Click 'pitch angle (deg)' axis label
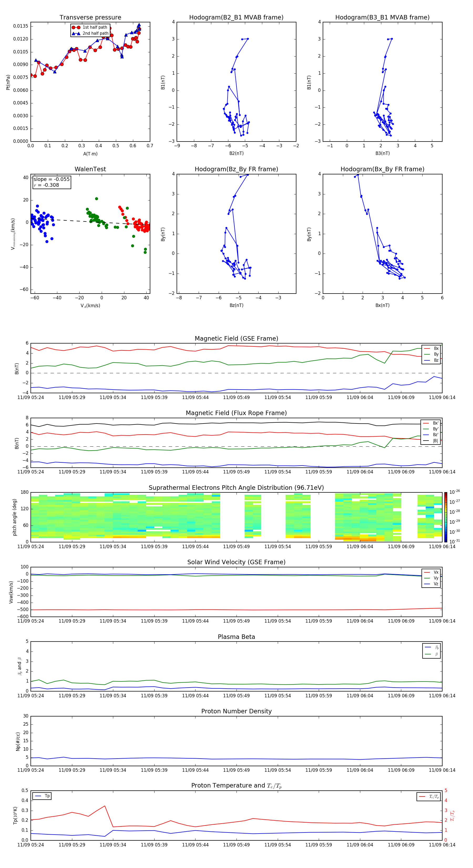473x868 pixels. pyautogui.click(x=14, y=517)
